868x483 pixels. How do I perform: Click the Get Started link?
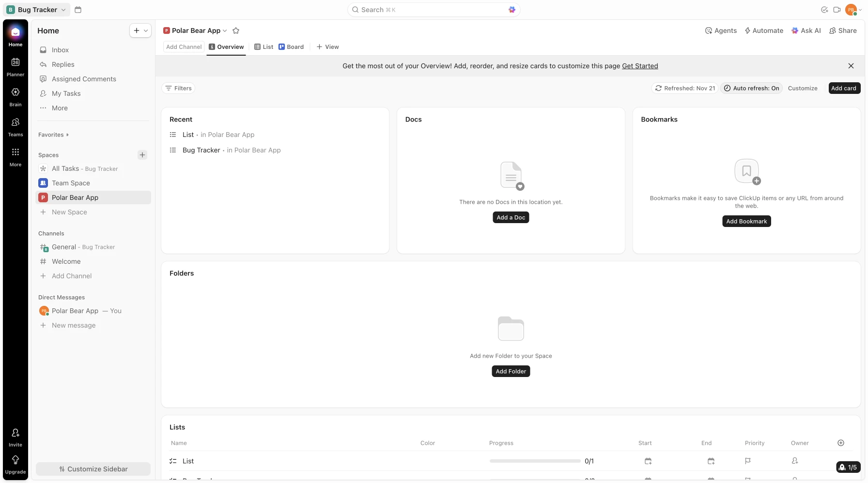pos(640,66)
